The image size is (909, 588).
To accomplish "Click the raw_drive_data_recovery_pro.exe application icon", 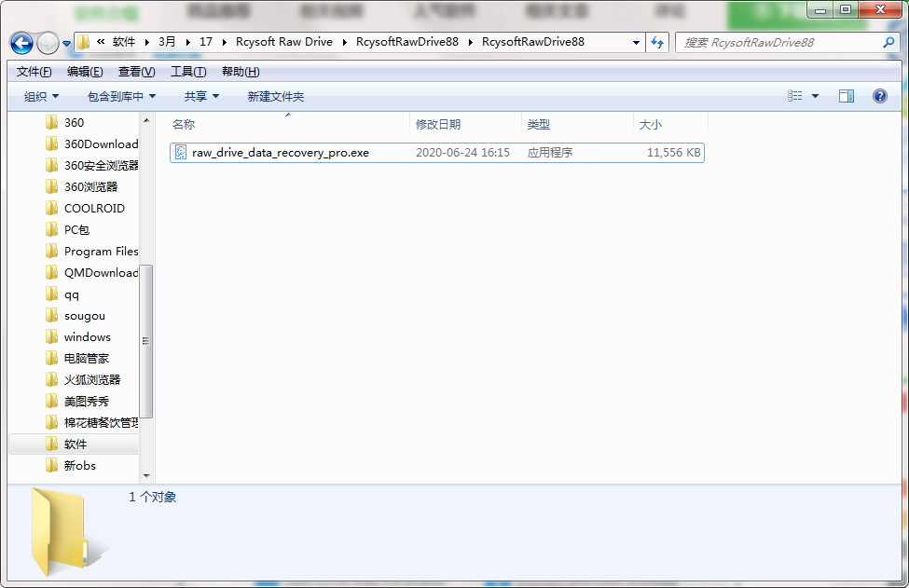I will tap(181, 153).
